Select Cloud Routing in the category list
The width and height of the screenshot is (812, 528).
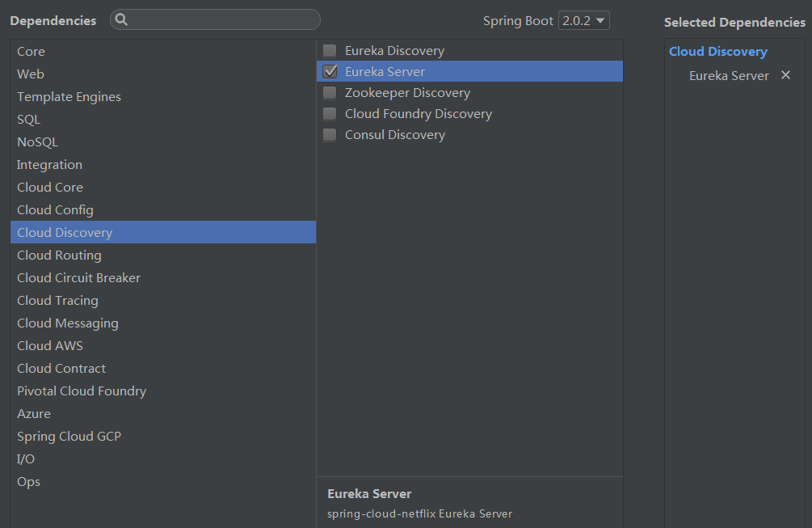(x=163, y=255)
